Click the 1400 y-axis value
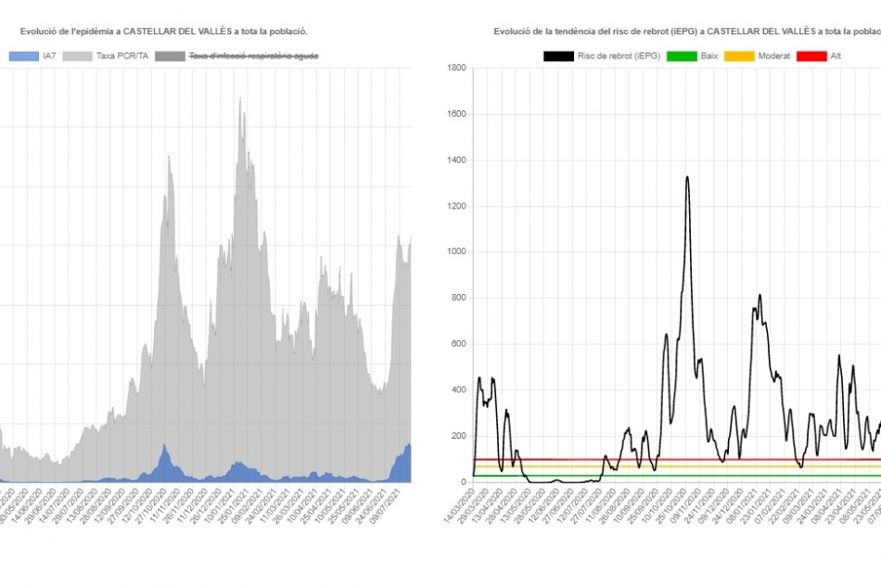The image size is (881, 588). 456,160
